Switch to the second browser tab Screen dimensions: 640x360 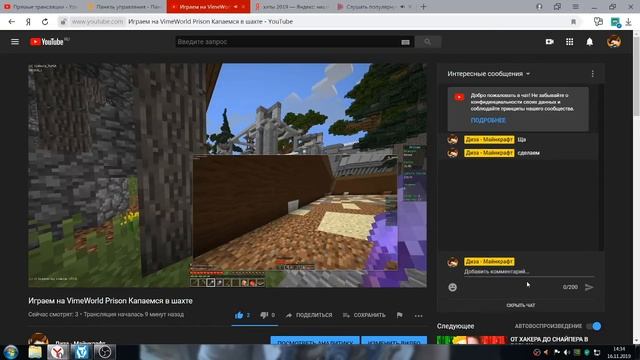point(124,7)
